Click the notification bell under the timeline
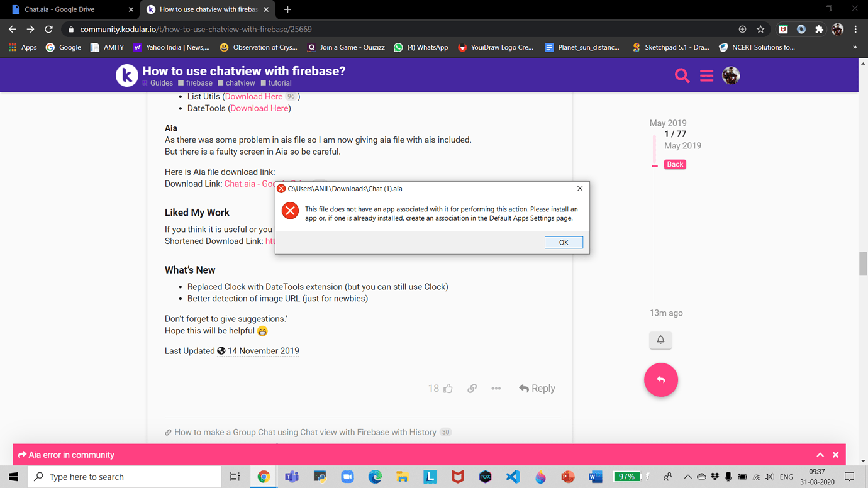 tap(660, 340)
